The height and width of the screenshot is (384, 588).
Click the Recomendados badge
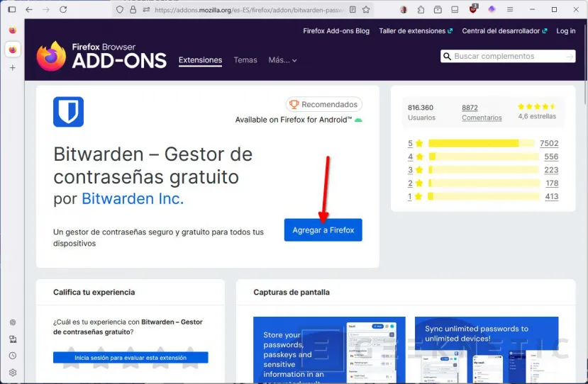pyautogui.click(x=323, y=104)
